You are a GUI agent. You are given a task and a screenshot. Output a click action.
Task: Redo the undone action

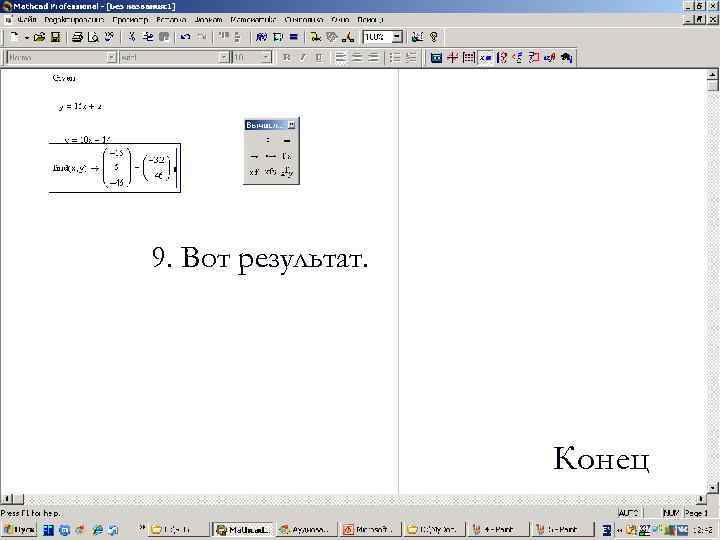202,37
